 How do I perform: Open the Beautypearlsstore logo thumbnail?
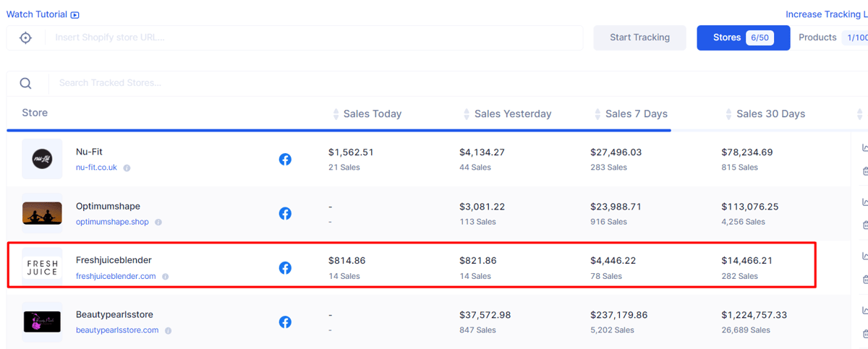(x=42, y=322)
